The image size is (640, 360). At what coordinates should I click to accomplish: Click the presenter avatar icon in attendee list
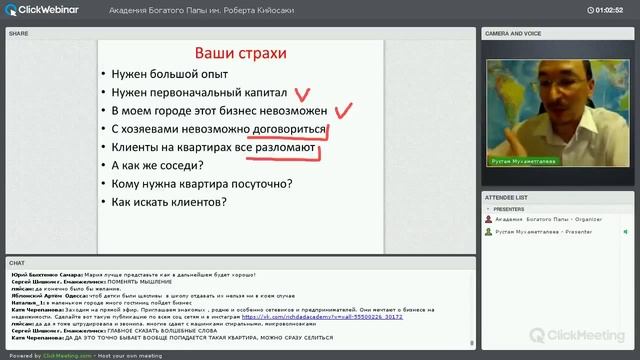pyautogui.click(x=488, y=232)
